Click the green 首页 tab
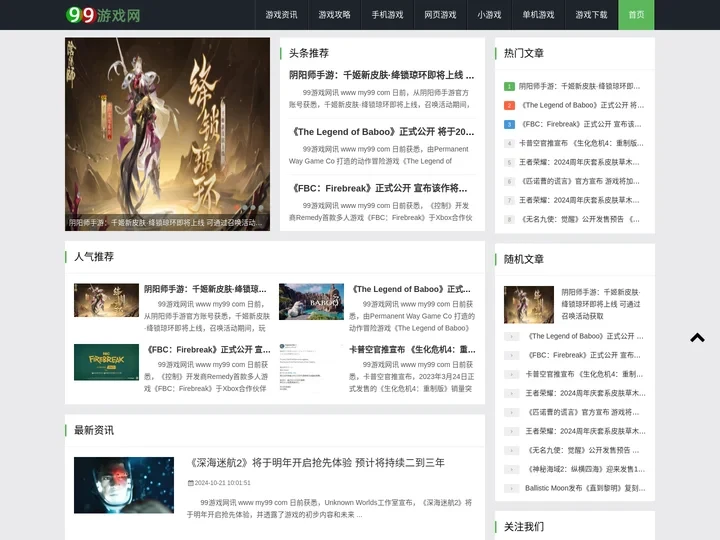Screen dimensions: 720x540 pos(636,15)
